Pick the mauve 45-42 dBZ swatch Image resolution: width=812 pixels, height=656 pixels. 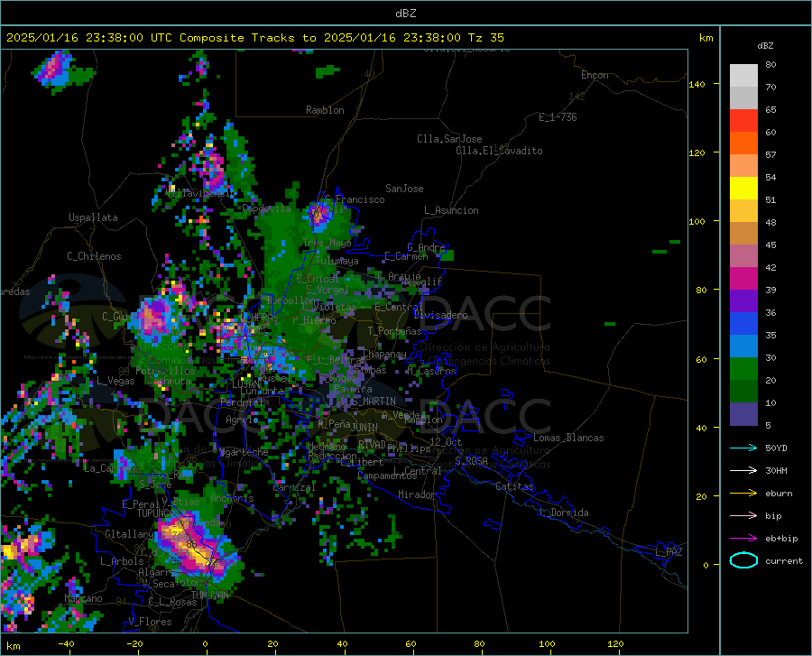point(743,255)
